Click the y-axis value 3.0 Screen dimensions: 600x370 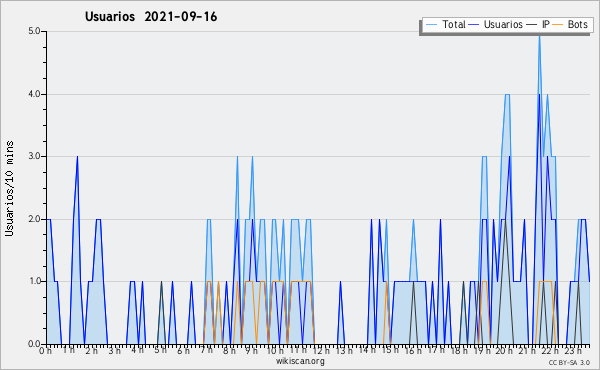(34, 156)
